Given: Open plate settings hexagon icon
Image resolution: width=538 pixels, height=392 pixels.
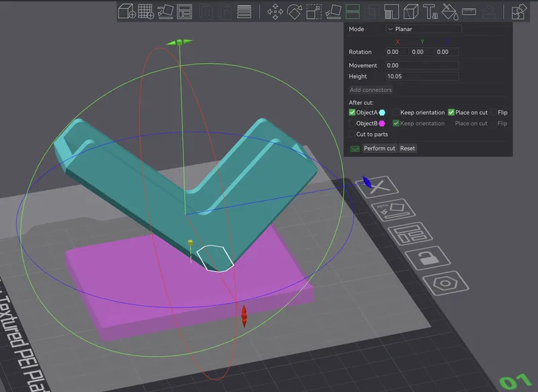Looking at the screenshot, I should click(x=443, y=283).
